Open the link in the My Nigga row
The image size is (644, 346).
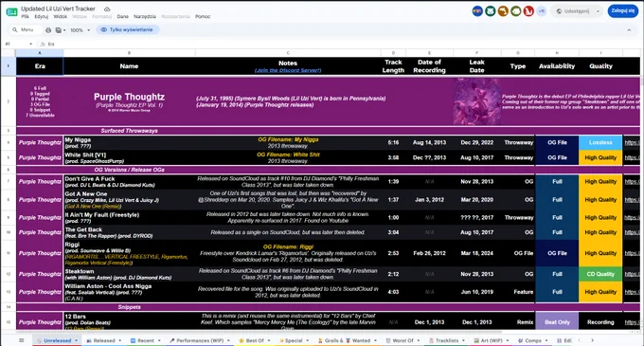[632, 142]
